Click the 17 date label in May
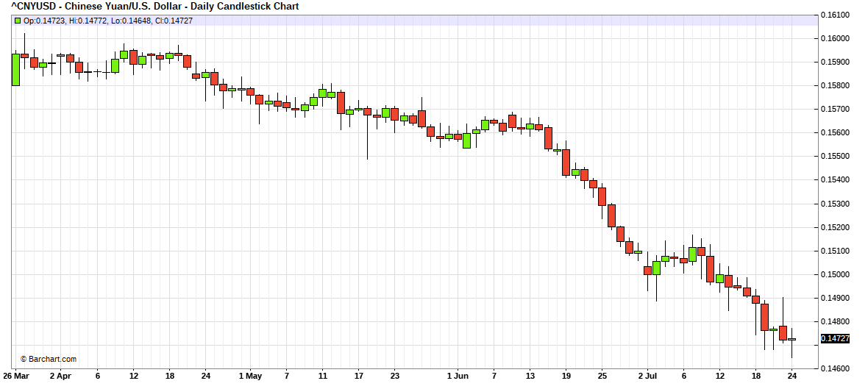The width and height of the screenshot is (868, 389). click(x=359, y=375)
